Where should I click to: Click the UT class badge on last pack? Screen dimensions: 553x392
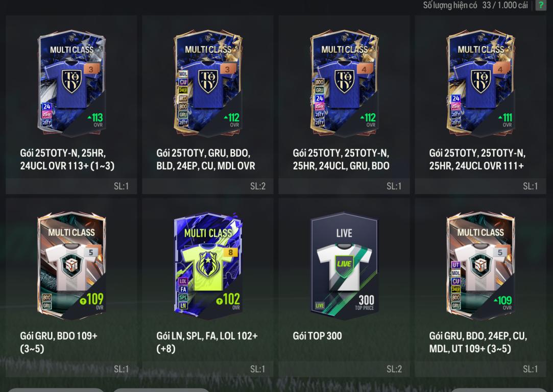point(455,265)
